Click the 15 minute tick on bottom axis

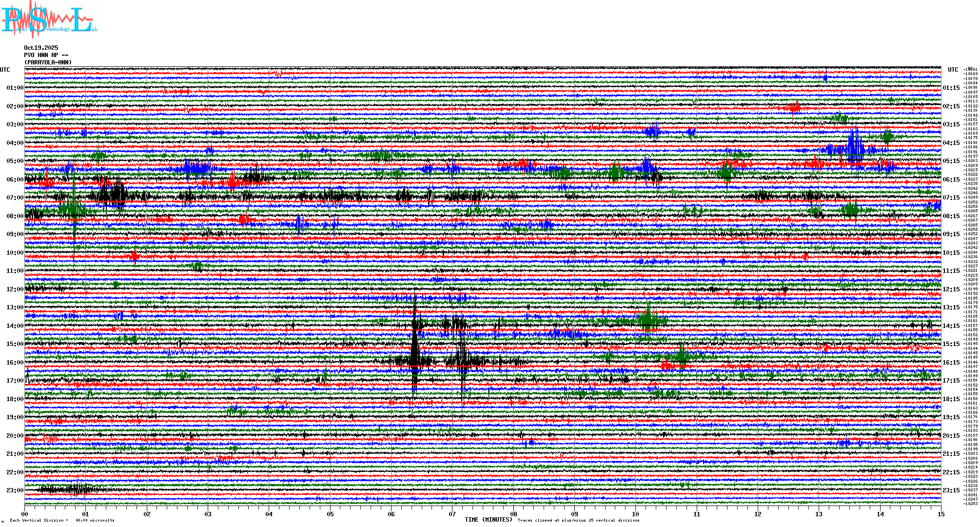941,514
